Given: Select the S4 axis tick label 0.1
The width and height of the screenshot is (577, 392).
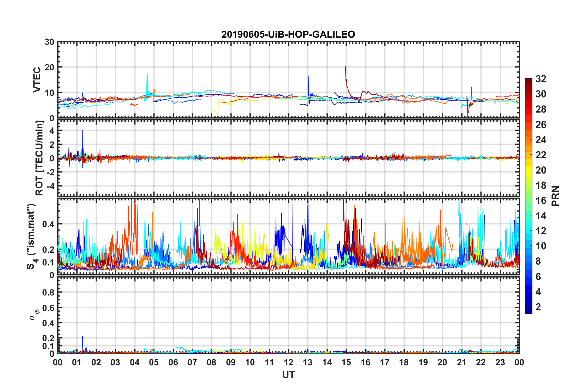Looking at the screenshot, I should click(x=48, y=262).
